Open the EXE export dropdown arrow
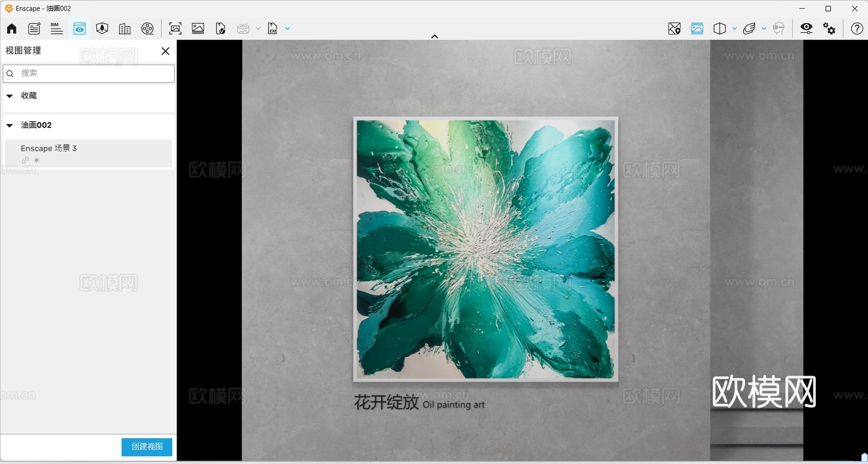The image size is (868, 464). (x=287, y=28)
